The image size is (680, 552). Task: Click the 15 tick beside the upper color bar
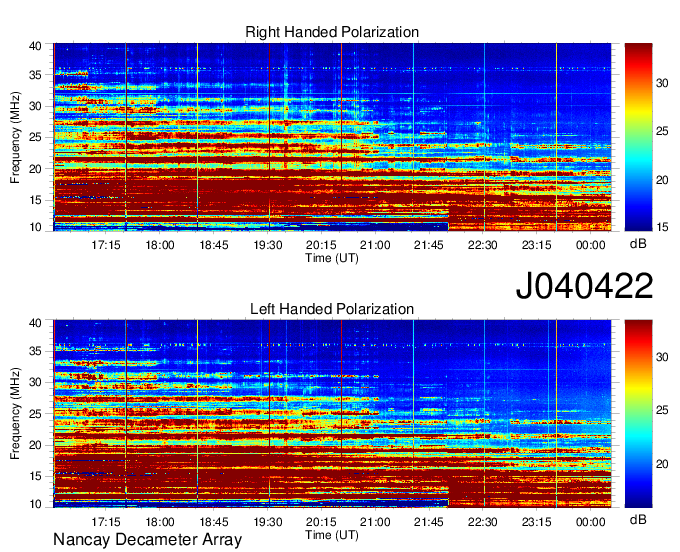(x=662, y=227)
